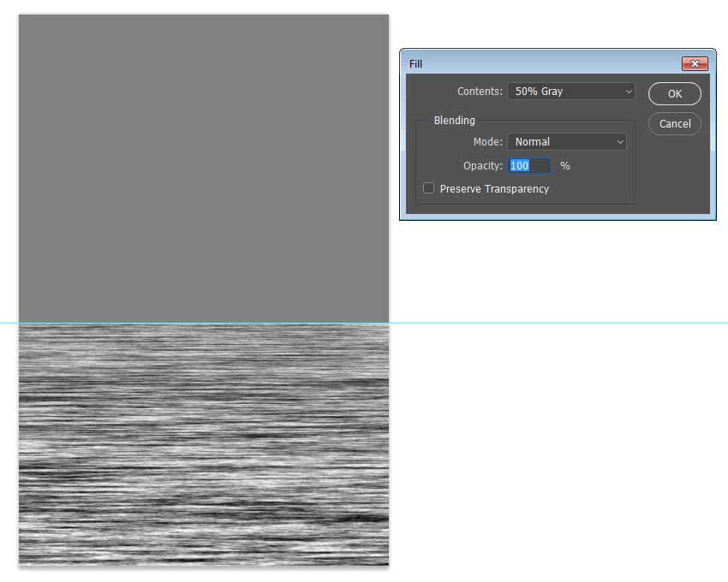The width and height of the screenshot is (728, 582).
Task: Open the blending Mode dropdown set to Normal
Action: coord(566,142)
